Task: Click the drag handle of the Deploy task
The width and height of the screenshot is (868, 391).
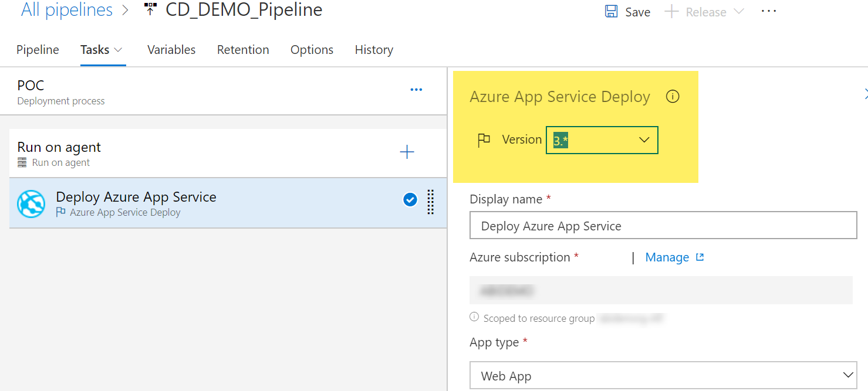Action: (x=430, y=202)
